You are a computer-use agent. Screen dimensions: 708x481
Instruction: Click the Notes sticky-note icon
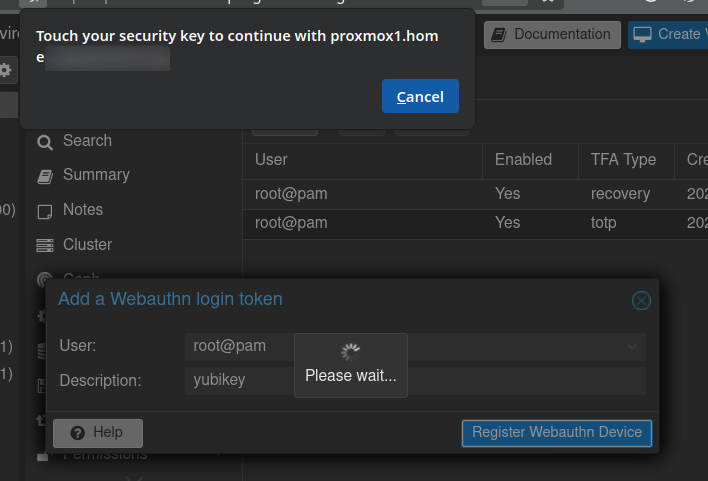pyautogui.click(x=45, y=211)
